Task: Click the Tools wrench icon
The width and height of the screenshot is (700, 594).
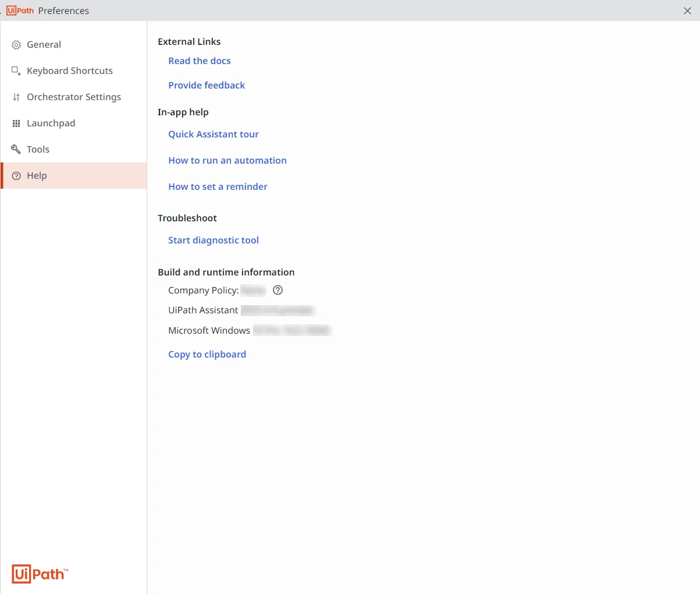Action: click(16, 150)
